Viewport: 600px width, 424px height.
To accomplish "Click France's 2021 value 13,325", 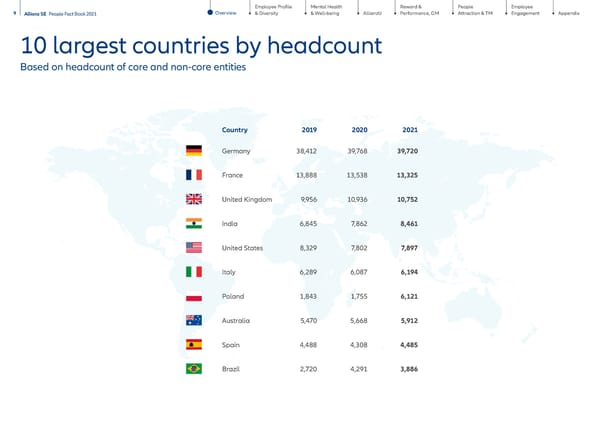I will click(x=407, y=175).
